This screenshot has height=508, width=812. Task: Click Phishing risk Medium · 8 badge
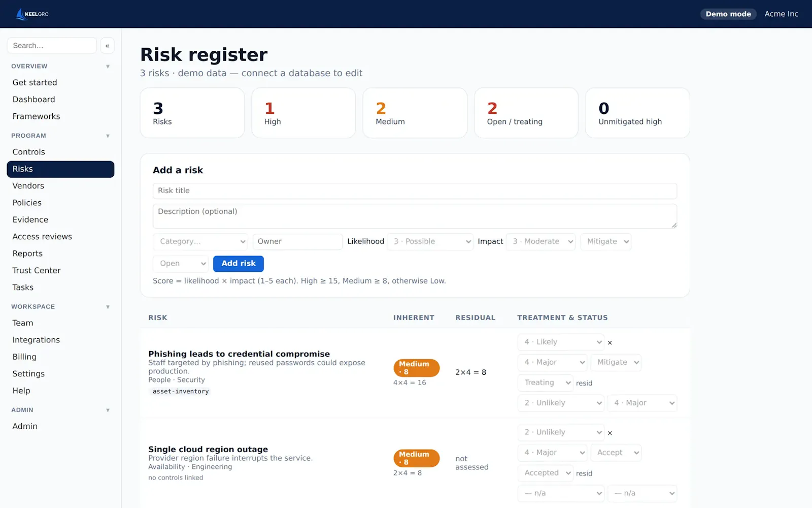point(416,368)
